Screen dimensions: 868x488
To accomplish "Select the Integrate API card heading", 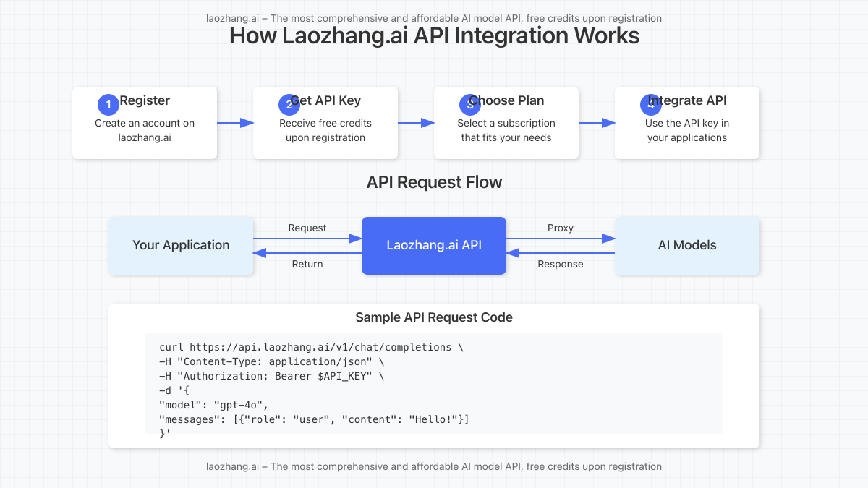I will (x=687, y=100).
